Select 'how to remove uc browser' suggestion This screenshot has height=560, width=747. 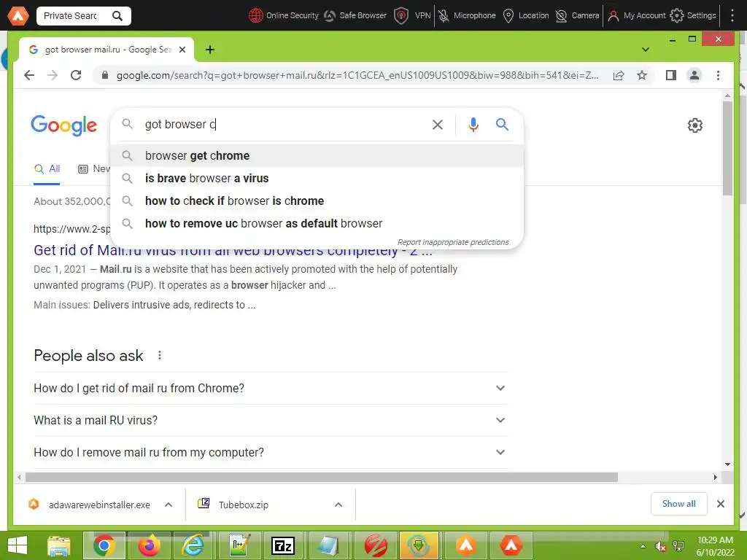tap(317, 223)
